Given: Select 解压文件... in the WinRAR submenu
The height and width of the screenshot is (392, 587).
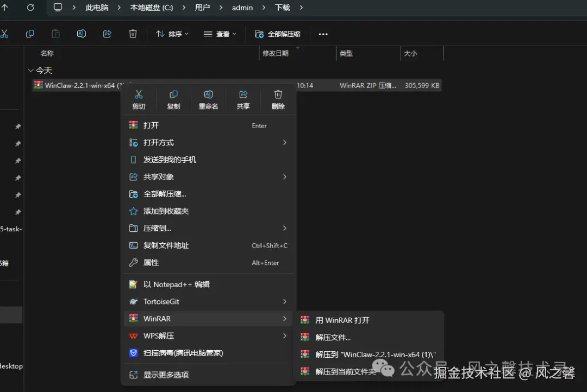Looking at the screenshot, I should tap(370, 337).
